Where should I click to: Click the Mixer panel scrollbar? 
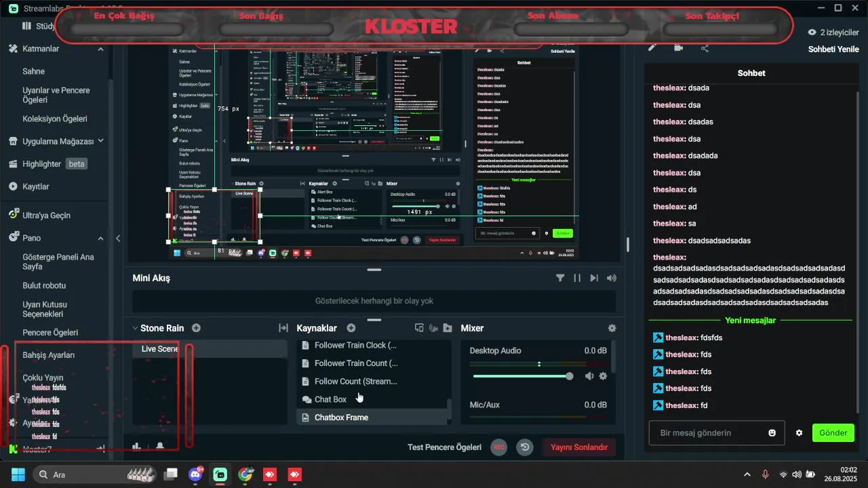point(614,357)
